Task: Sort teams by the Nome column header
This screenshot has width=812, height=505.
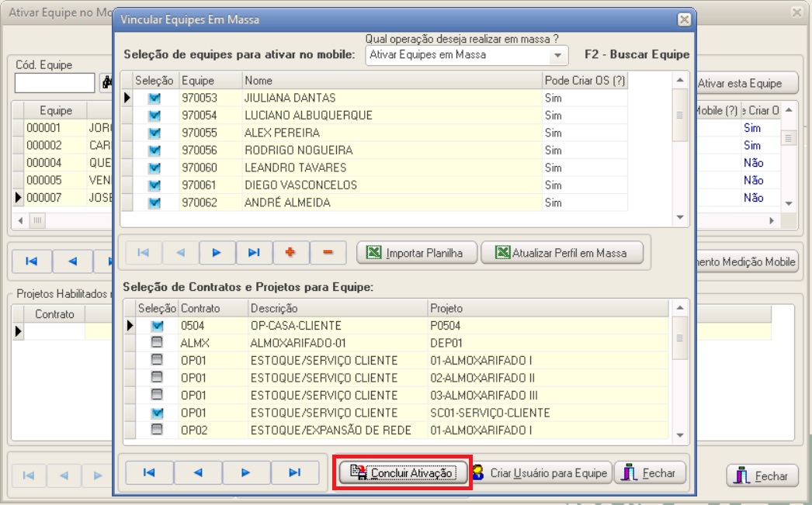Action: point(391,81)
